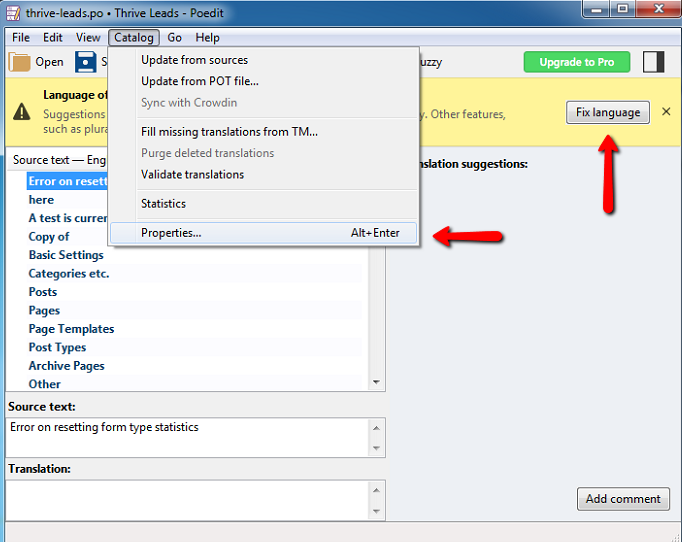
Task: Select the highlighted 'Error on resett' row
Action: (67, 181)
